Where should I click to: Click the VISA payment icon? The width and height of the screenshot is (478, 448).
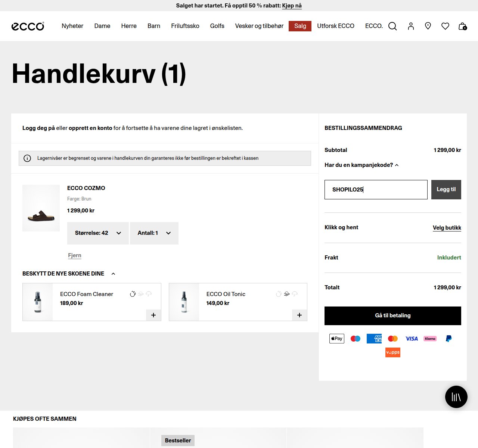412,339
